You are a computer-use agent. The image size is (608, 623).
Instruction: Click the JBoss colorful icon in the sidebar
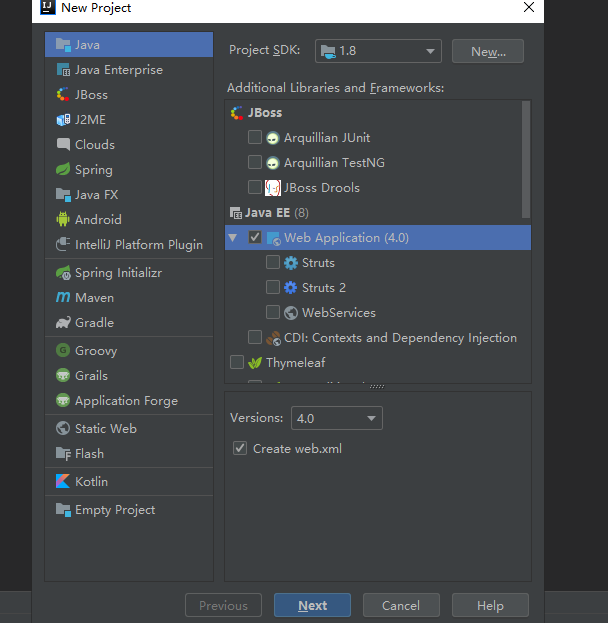[63, 95]
